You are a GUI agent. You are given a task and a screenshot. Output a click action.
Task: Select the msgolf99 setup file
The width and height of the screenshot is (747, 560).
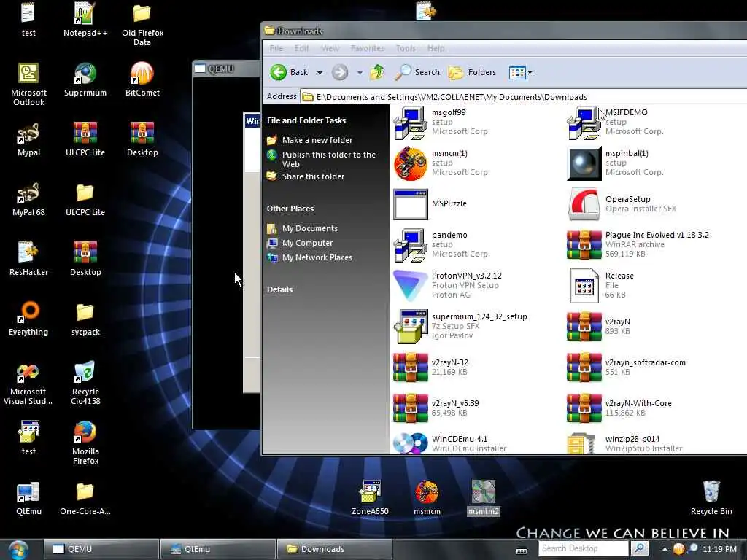pos(442,122)
